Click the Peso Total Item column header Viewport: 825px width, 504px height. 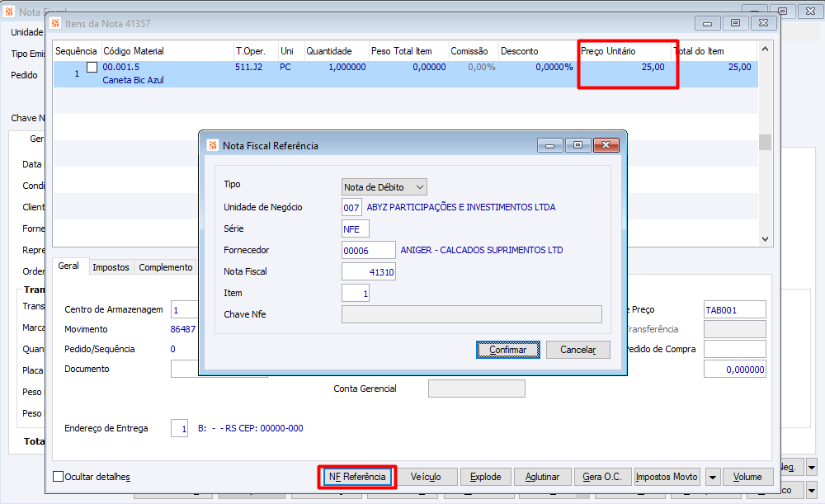[408, 51]
